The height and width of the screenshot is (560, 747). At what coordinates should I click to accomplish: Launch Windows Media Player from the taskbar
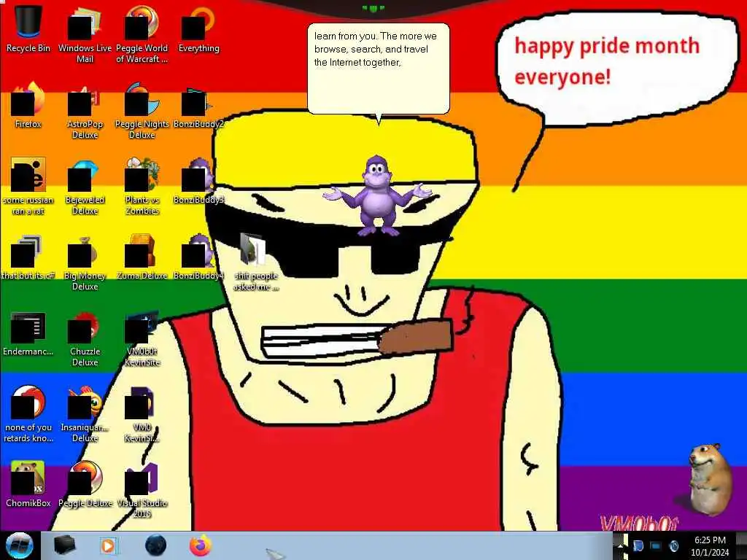tap(109, 545)
